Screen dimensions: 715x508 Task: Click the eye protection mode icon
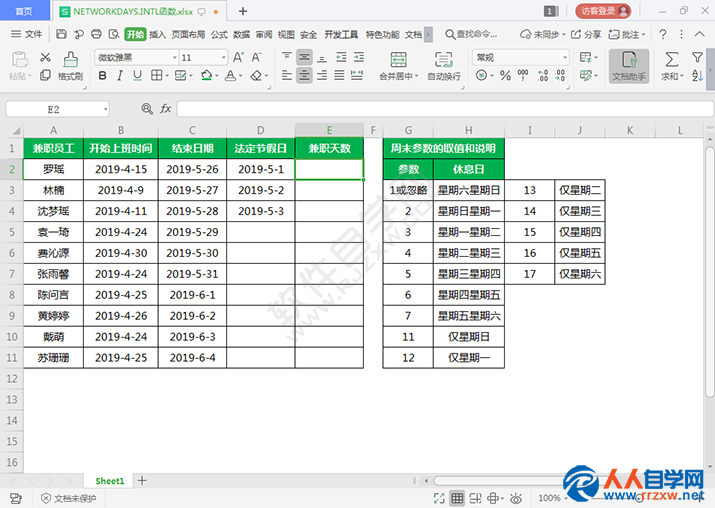(x=516, y=498)
